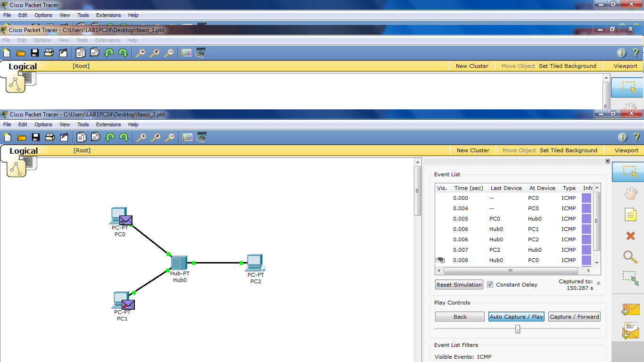The image size is (644, 362).
Task: Select the 0.006 event row at PC1
Action: click(513, 229)
